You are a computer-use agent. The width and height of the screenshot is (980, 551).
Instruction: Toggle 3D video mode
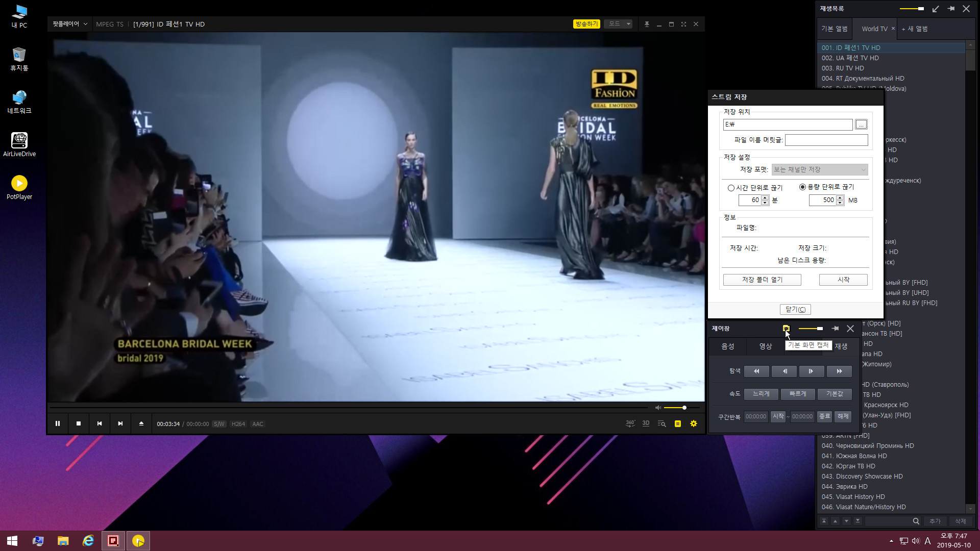[646, 423]
